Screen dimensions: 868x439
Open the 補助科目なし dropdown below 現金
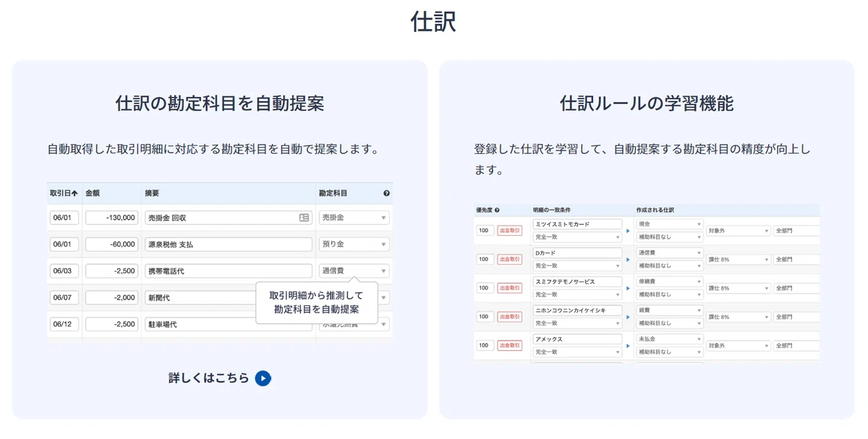[x=670, y=237]
